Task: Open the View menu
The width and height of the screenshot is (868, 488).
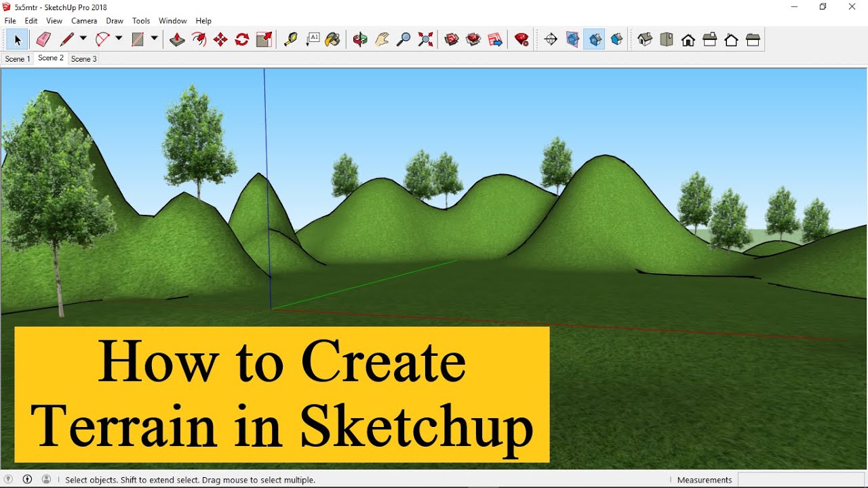Action: click(x=54, y=21)
